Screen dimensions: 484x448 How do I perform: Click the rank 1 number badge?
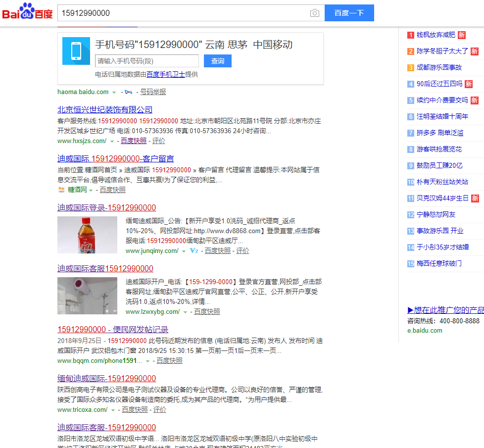point(411,35)
